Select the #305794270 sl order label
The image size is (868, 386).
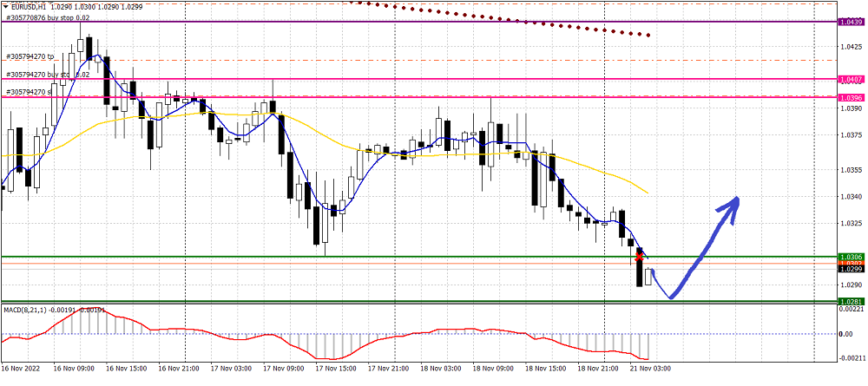pyautogui.click(x=29, y=92)
